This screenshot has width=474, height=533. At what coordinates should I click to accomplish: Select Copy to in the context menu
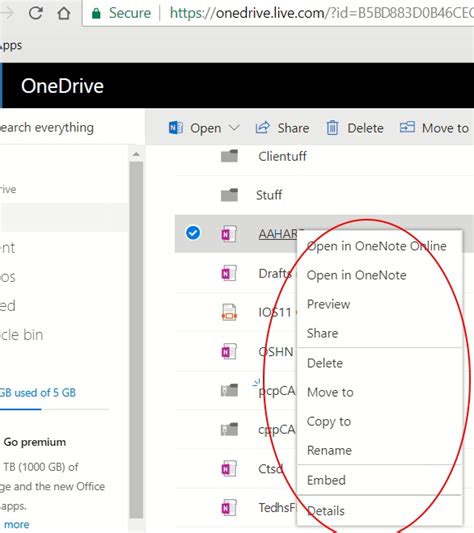click(x=379, y=422)
